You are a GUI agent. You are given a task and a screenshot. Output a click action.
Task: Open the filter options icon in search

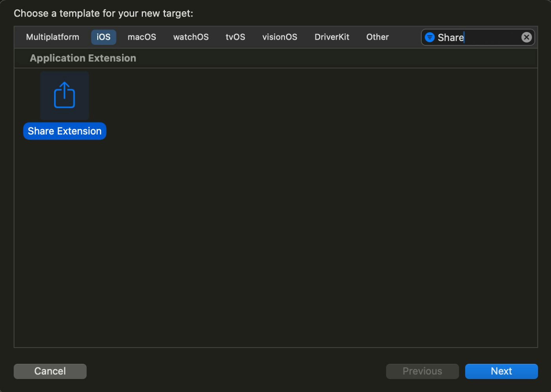(x=430, y=37)
